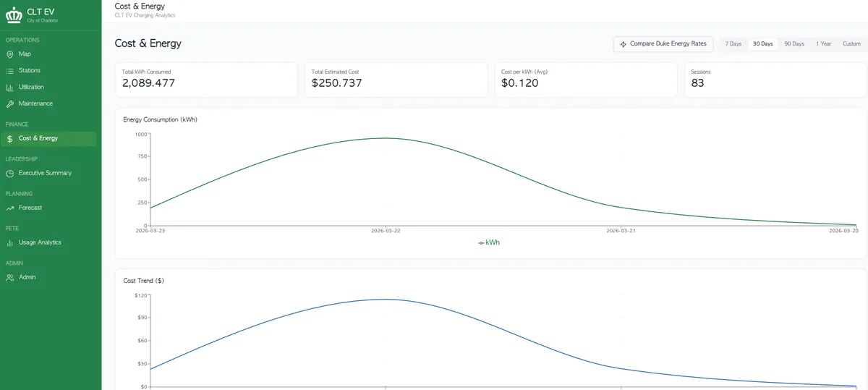The image size is (868, 390).
Task: Click the Usage Analytics chart icon
Action: coord(10,242)
